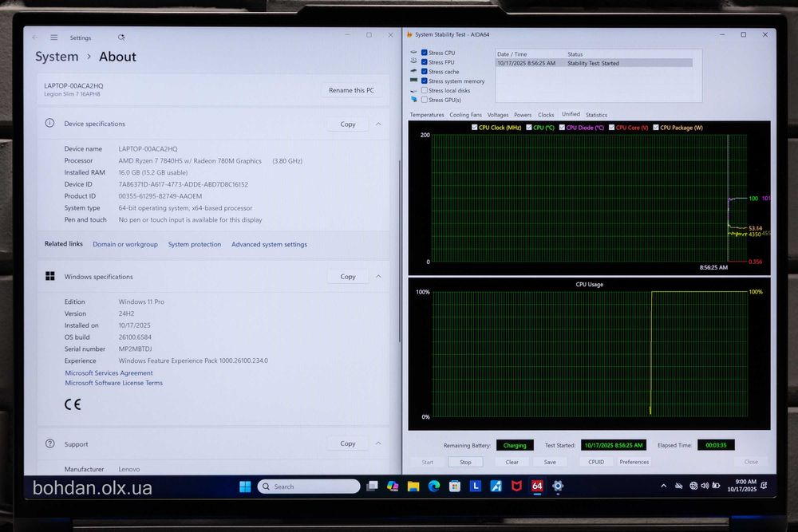
Task: Open the Cooling Fans tab
Action: pos(465,114)
